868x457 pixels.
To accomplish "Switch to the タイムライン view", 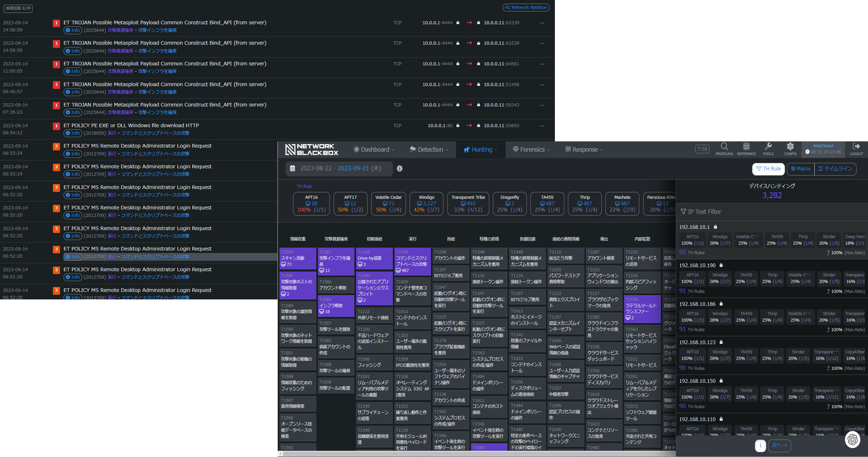I will pyautogui.click(x=835, y=169).
